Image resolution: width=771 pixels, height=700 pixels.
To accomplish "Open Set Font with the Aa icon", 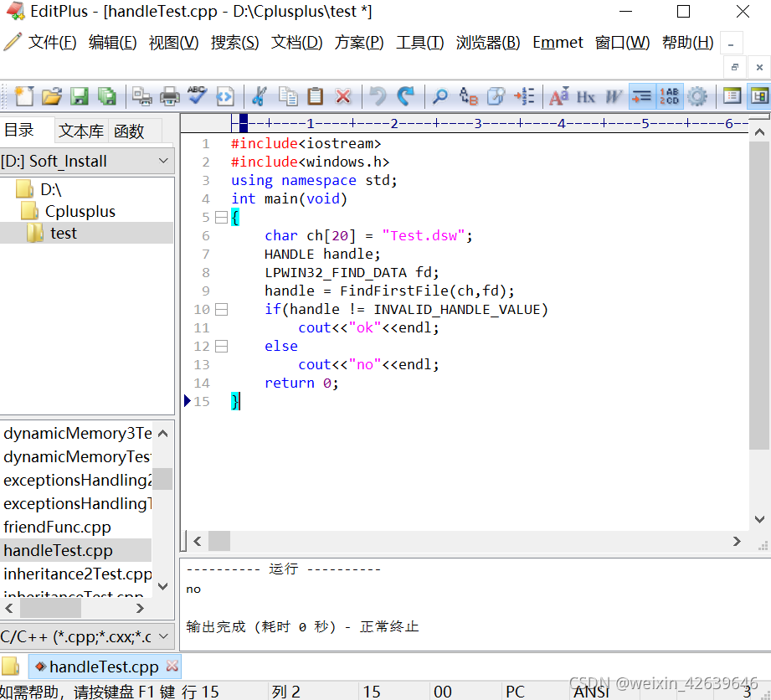I will pos(559,96).
